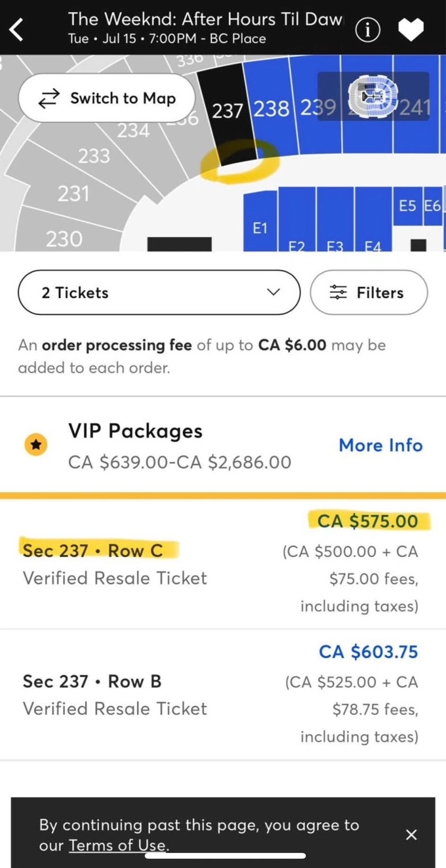Select section 238 on the seat map

click(x=271, y=109)
